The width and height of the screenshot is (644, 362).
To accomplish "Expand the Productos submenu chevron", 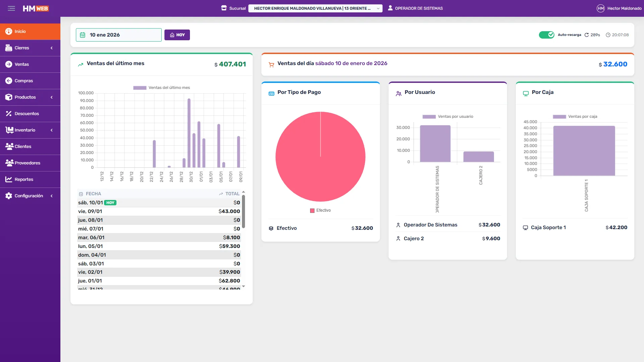I will [51, 97].
